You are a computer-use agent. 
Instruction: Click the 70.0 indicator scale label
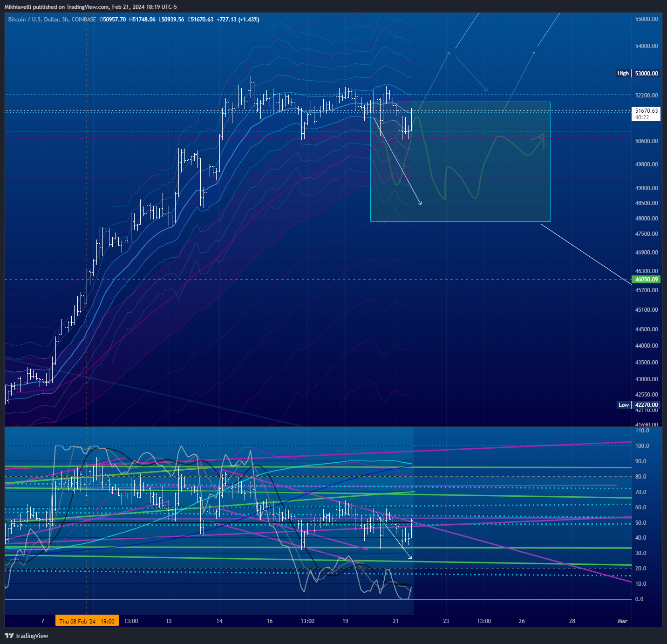641,492
